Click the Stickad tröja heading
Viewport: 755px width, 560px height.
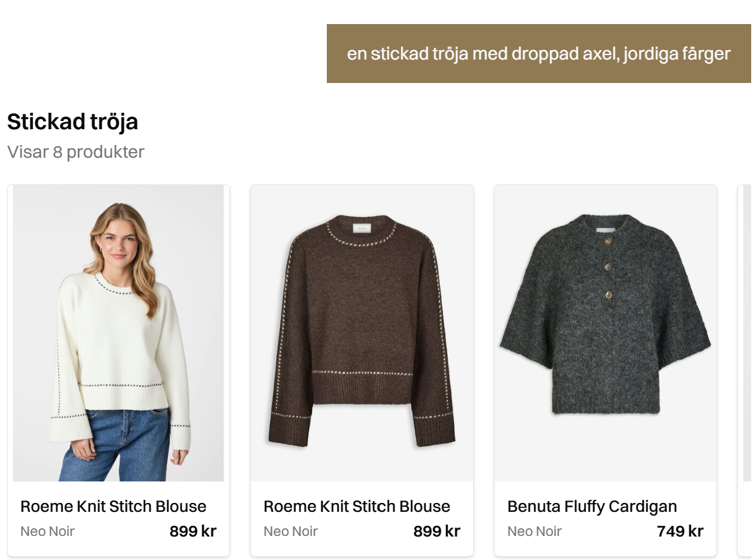click(x=73, y=122)
